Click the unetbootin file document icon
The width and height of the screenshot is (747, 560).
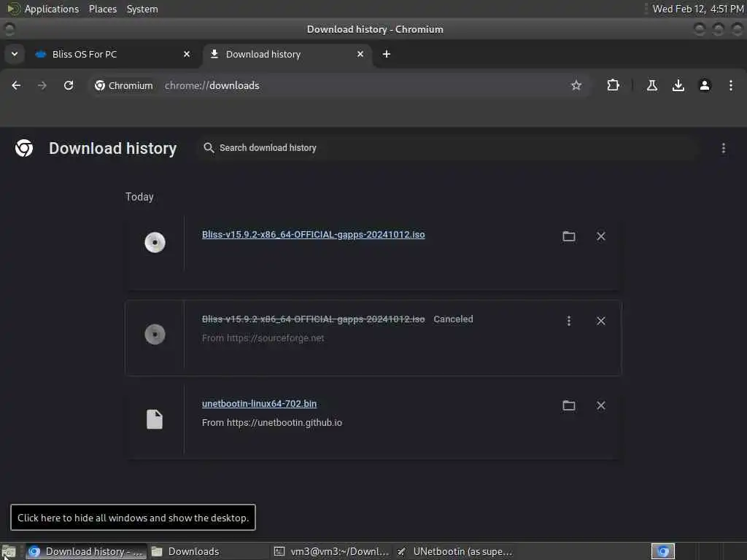pyautogui.click(x=155, y=419)
